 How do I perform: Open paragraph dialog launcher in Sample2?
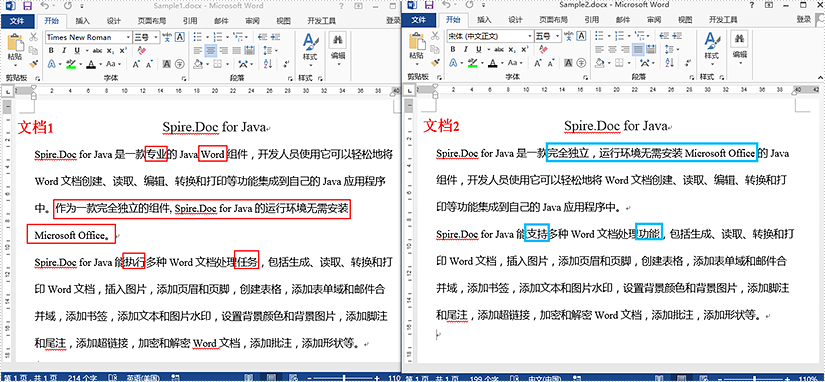(692, 77)
